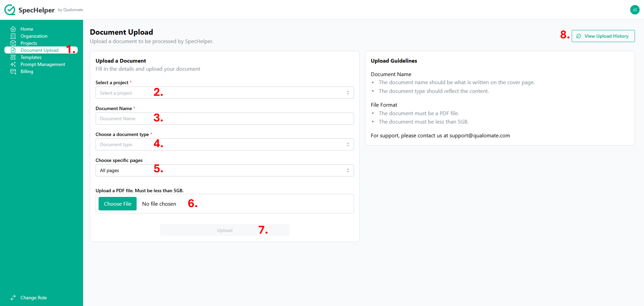Viewport: 644px width, 306px height.
Task: Click the Change Role swap icon
Action: 13,298
